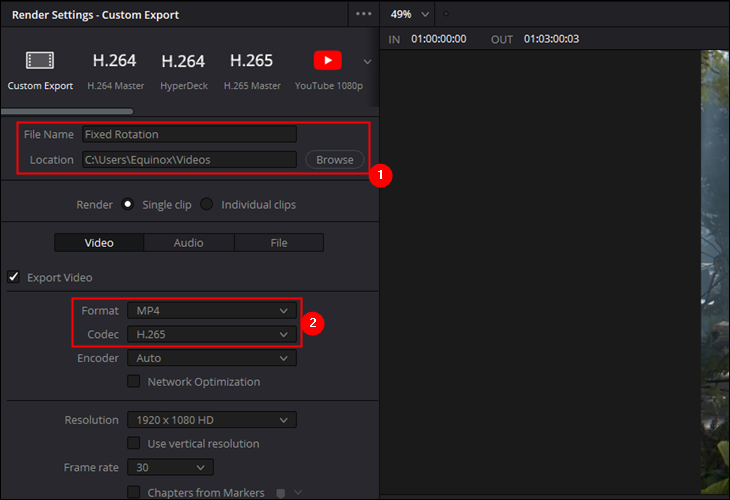Click the Browse button for location
Viewport: 730px width, 500px height.
click(x=334, y=160)
